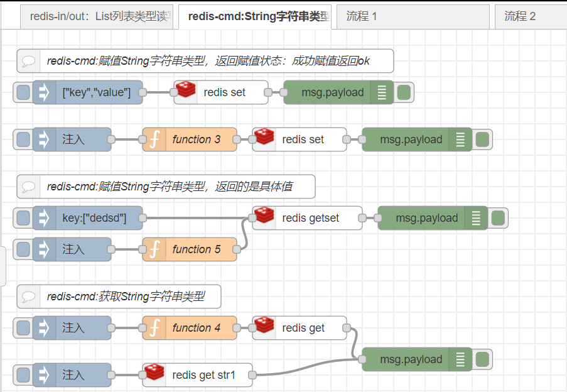The height and width of the screenshot is (392, 567).
Task: Select the redis getset node
Action: [313, 218]
